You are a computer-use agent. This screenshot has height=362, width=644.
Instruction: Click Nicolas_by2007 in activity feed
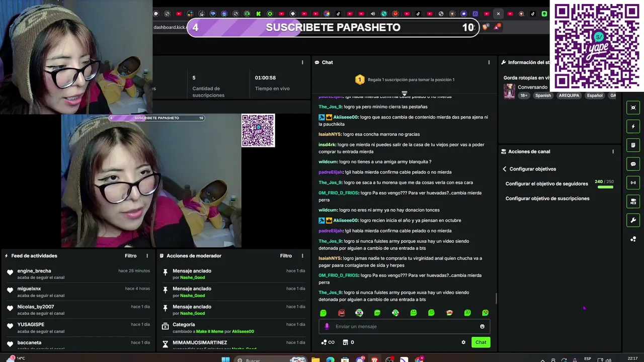pos(36,307)
